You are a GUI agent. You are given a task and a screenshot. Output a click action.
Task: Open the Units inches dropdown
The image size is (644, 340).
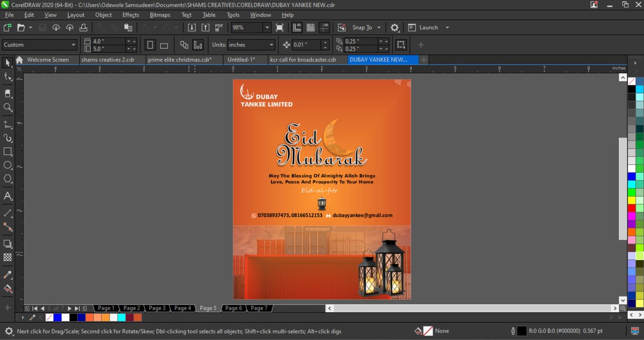272,45
